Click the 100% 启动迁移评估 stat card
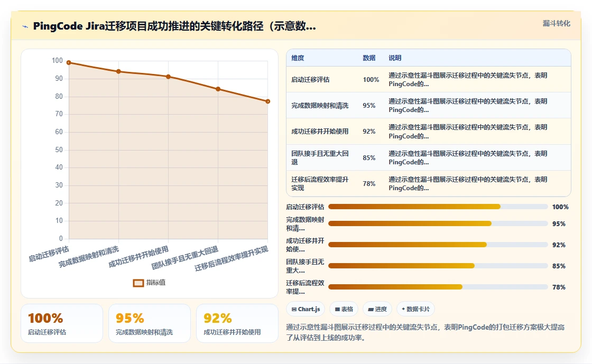This screenshot has width=592, height=364. pos(62,323)
